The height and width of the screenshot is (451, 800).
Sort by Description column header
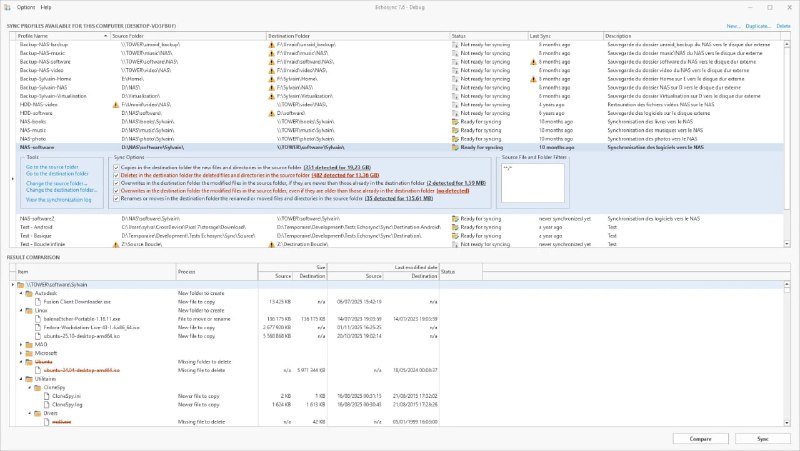click(693, 36)
